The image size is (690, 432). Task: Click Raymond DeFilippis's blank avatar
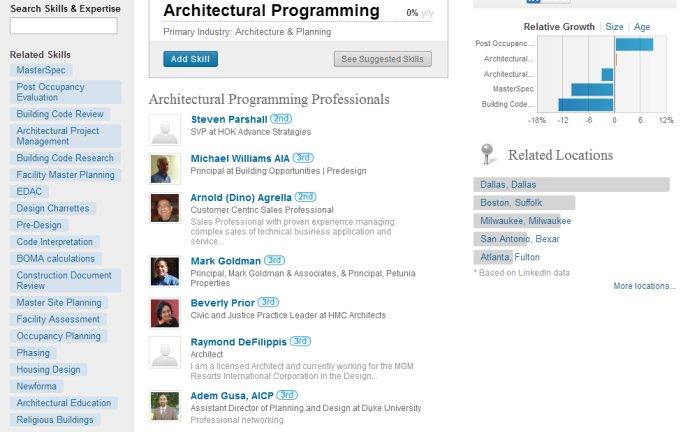[x=164, y=351]
